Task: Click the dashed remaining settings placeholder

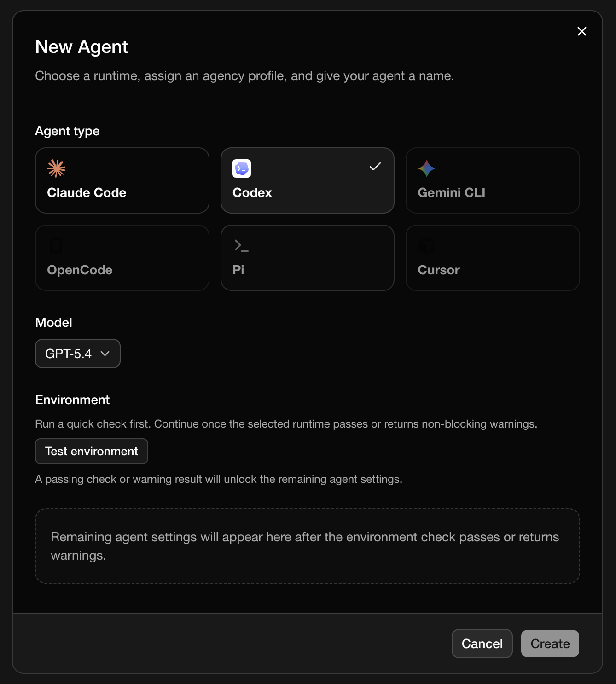Action: (308, 546)
